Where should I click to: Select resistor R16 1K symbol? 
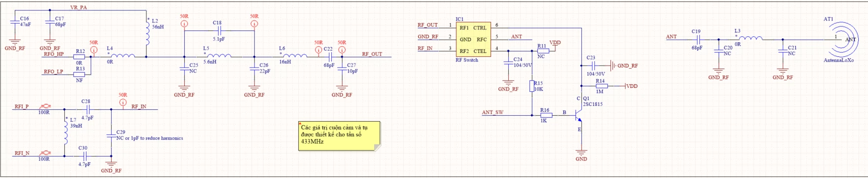click(x=546, y=115)
